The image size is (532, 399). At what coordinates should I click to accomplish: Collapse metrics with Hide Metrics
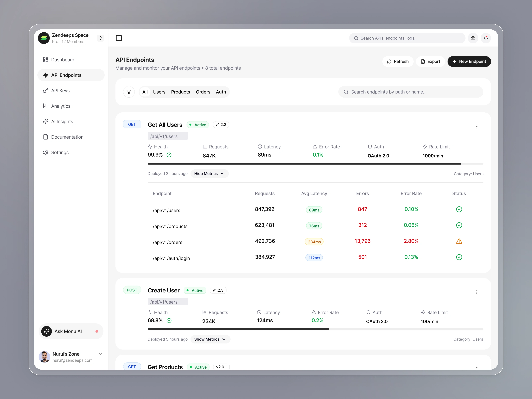point(209,174)
